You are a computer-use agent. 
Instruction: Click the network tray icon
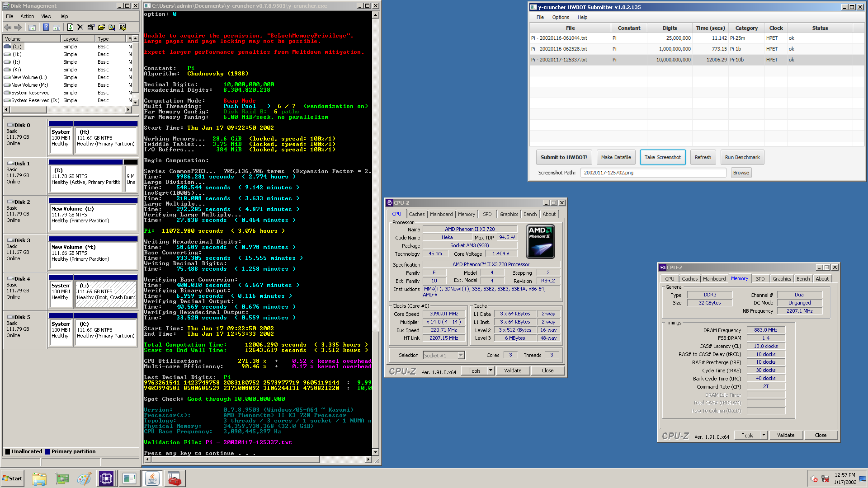tap(825, 479)
